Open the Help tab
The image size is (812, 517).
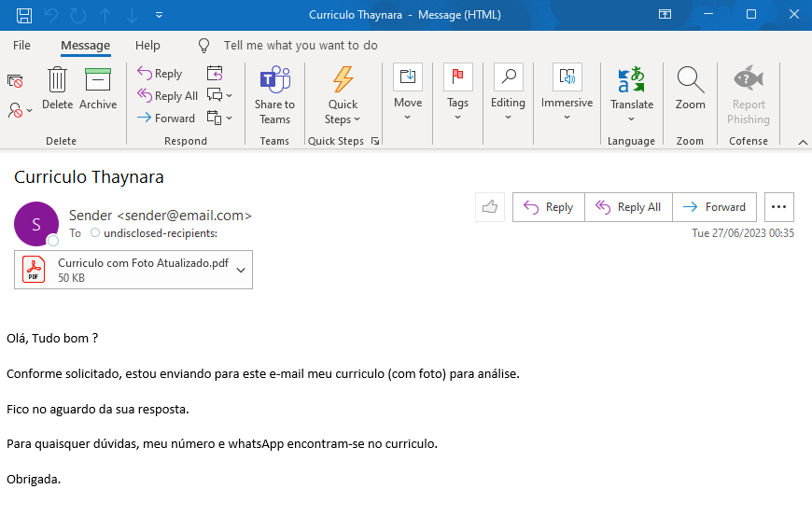(x=147, y=46)
